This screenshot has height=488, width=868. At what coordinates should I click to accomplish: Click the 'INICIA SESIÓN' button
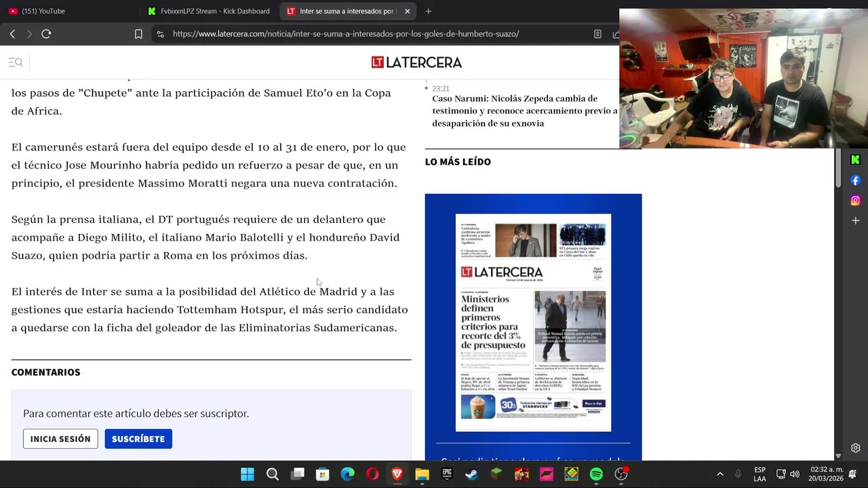[60, 439]
